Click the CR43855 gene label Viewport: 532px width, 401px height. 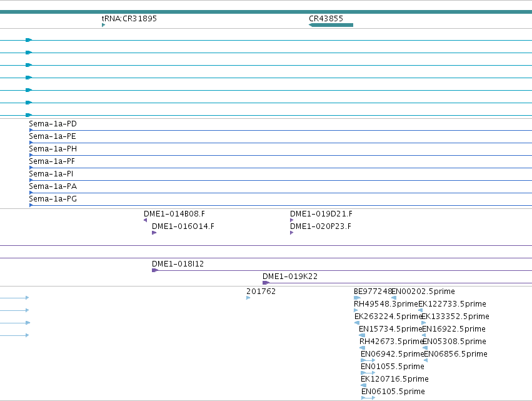tap(326, 19)
